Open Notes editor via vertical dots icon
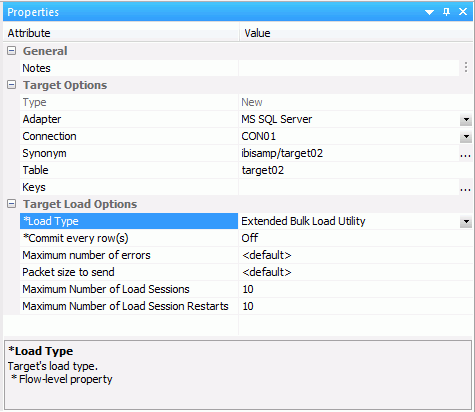This screenshot has width=475, height=412. pyautogui.click(x=466, y=68)
